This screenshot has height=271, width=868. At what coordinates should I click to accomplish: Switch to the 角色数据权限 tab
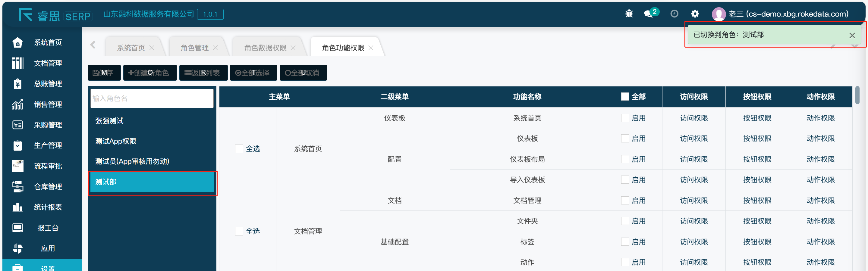(x=265, y=48)
